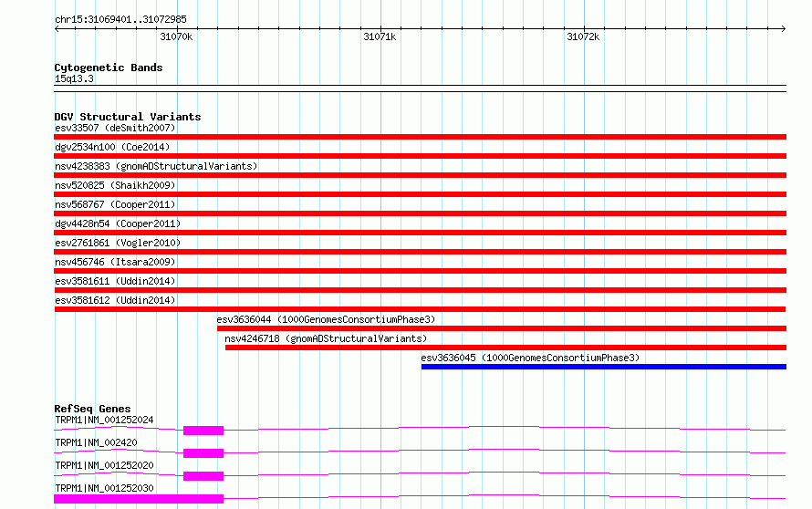
Task: Click the nsv520825 (Shaikh2009) label
Action: point(115,185)
